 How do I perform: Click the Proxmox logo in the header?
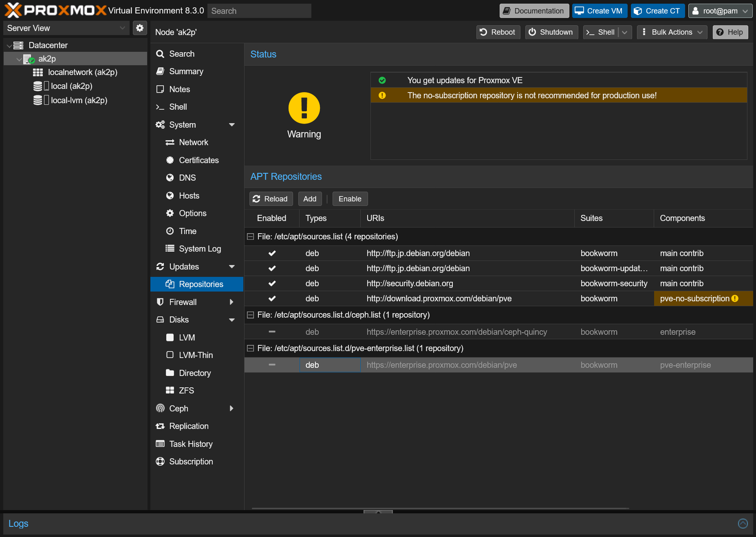coord(55,11)
